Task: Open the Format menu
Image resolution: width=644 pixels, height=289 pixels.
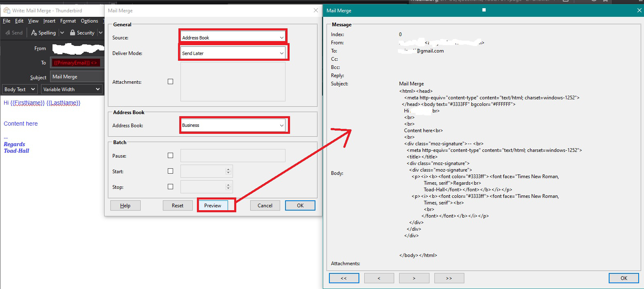Action: (x=68, y=21)
